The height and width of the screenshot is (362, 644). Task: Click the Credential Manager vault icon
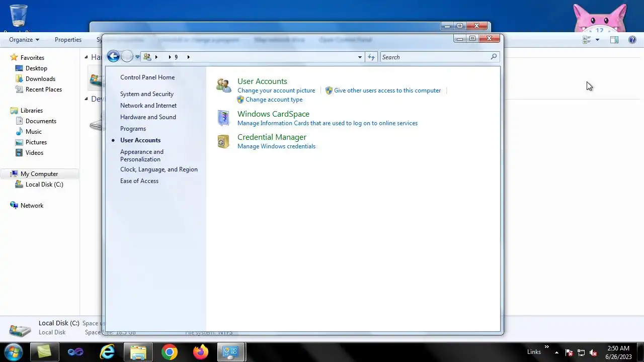pos(223,141)
